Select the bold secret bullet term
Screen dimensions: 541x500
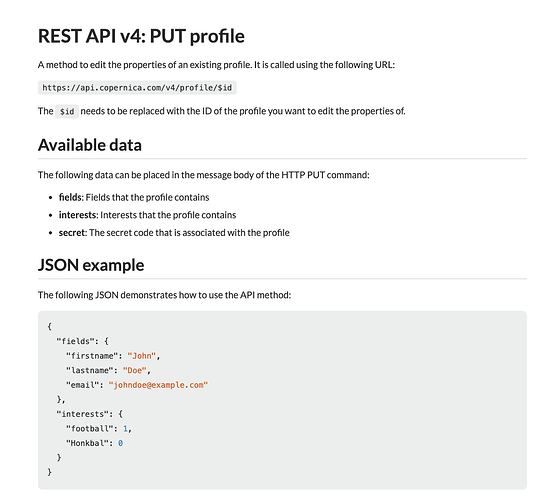71,233
